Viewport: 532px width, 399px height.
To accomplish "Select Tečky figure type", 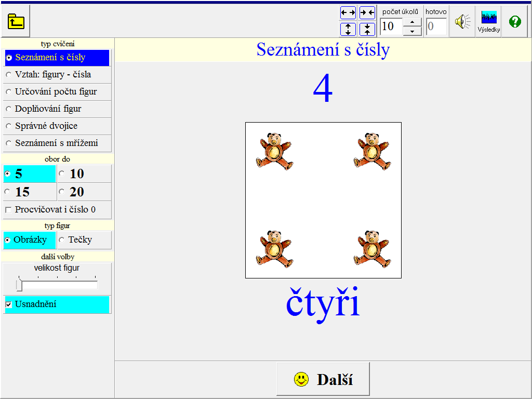I will click(x=84, y=240).
